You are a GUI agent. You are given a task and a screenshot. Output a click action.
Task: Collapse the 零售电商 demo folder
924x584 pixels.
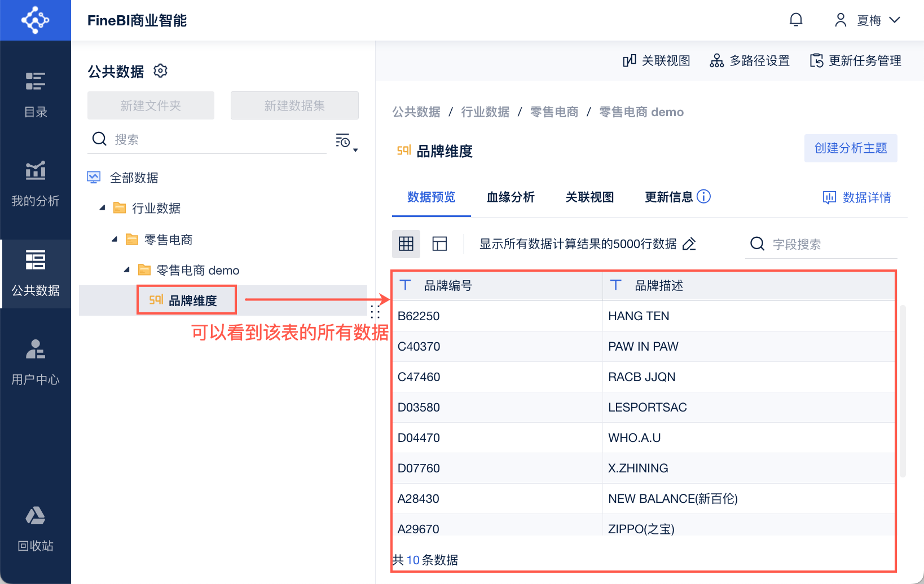127,270
